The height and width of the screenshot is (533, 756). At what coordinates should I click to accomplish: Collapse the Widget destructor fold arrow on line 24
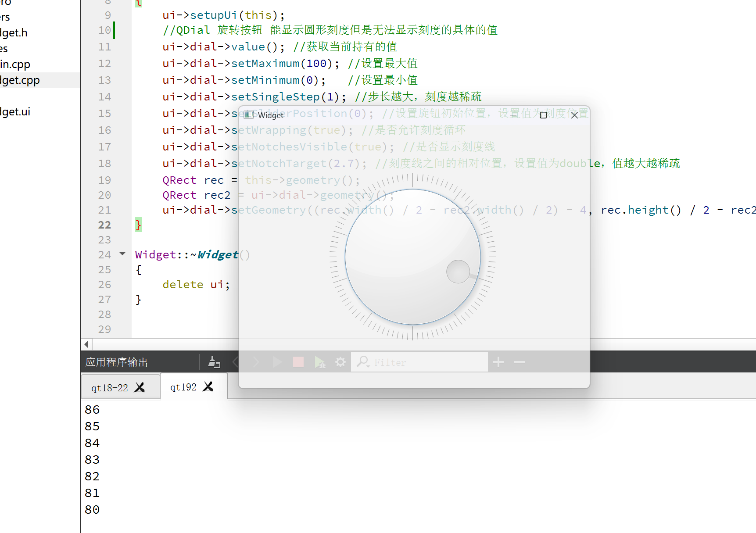pos(122,254)
